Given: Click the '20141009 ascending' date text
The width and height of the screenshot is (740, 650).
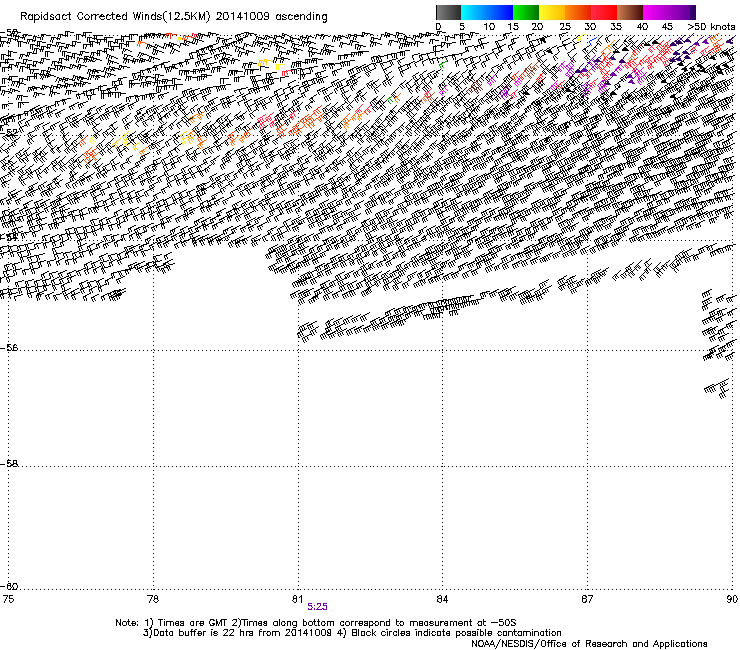Looking at the screenshot, I should click(271, 17).
